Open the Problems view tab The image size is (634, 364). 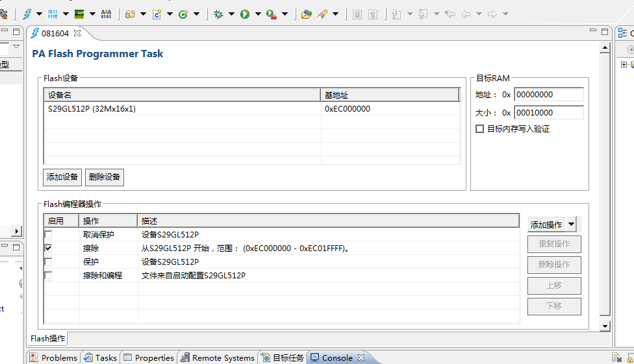[x=53, y=358]
